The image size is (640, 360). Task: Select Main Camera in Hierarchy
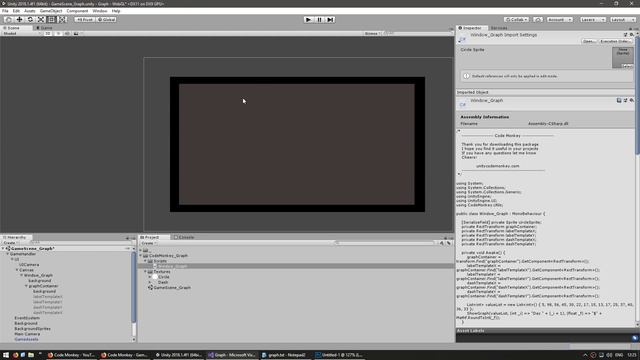[x=27, y=334]
